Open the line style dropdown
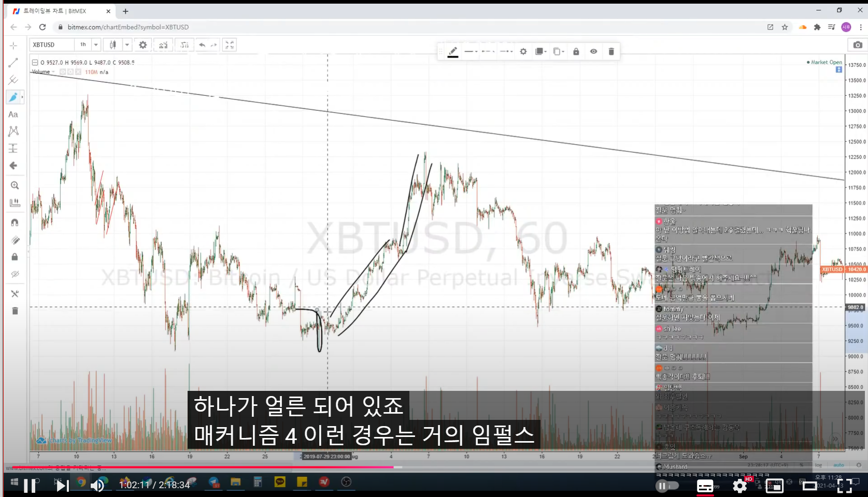Screen dimensions: 868x497 click(x=471, y=51)
